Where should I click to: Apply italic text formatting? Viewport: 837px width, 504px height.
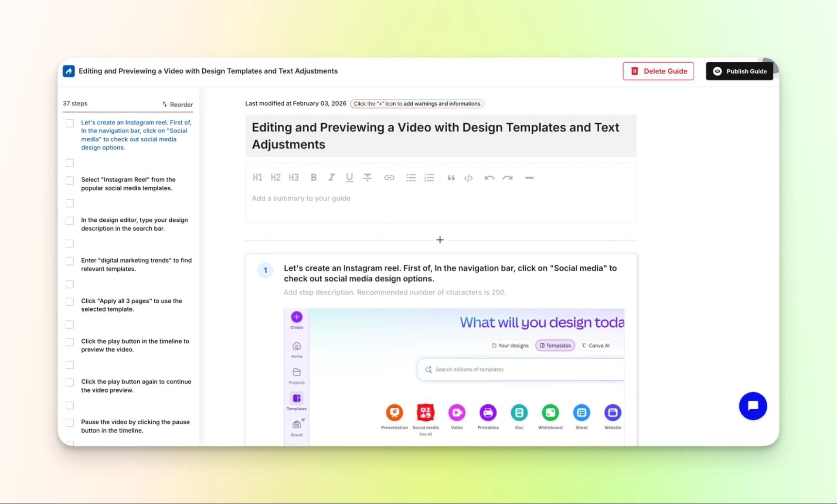tap(331, 177)
